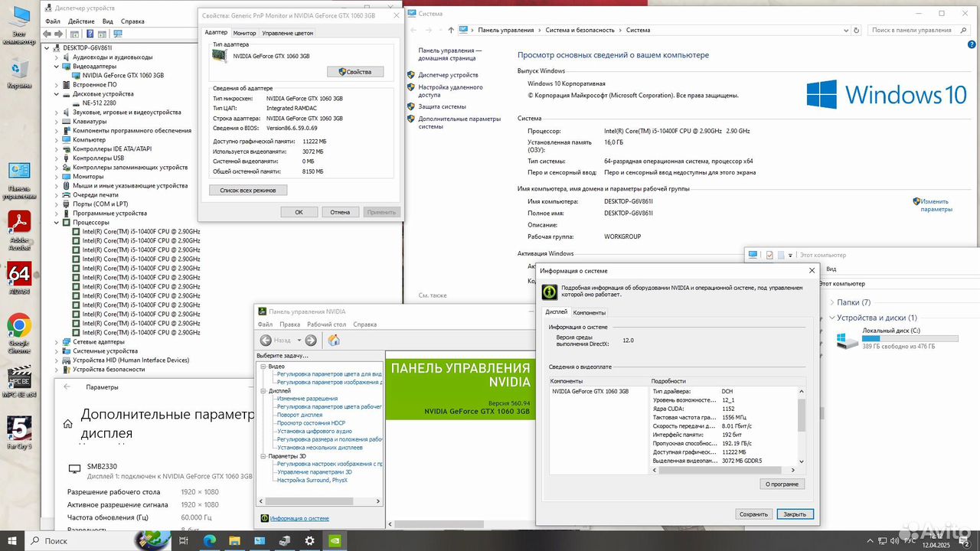Select the Корзина recycle bin desktop icon
This screenshot has height=551, width=980.
point(19,73)
